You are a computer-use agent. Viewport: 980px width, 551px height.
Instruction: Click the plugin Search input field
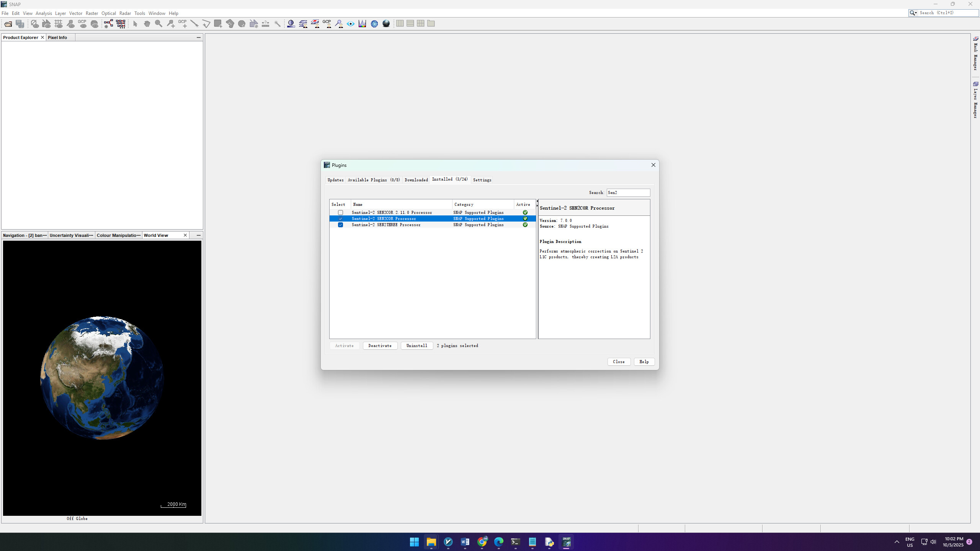pyautogui.click(x=628, y=192)
